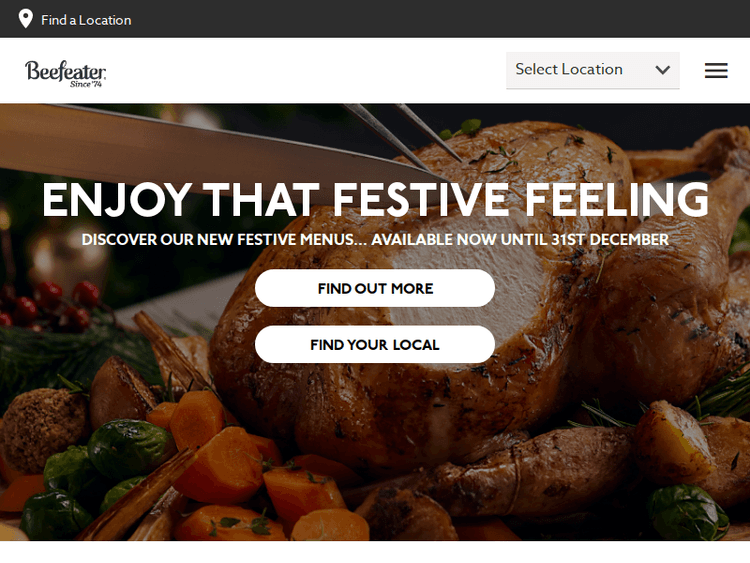Click the Since '74 tagline under logo
The image size is (750, 563).
click(x=86, y=84)
